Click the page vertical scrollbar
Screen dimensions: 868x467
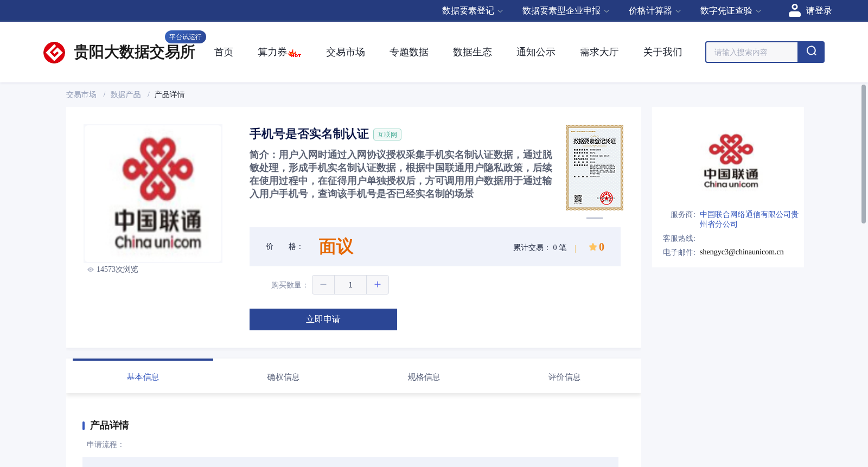point(864,154)
